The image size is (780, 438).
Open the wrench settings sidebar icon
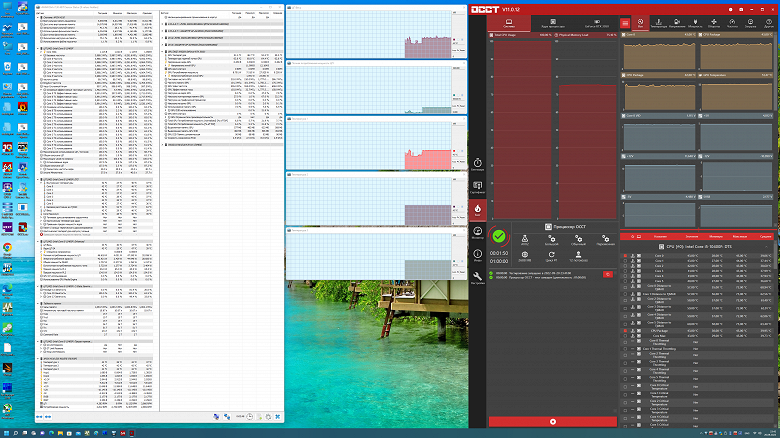tap(477, 277)
